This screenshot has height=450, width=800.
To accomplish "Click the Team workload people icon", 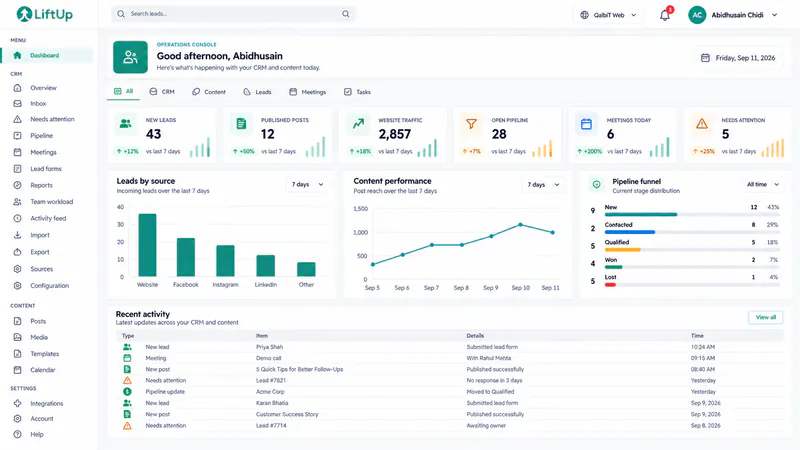I will (17, 202).
